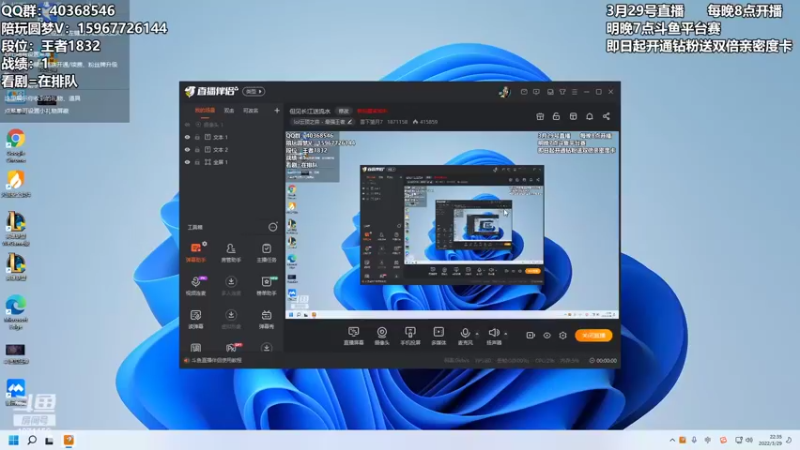Click the skin shirt icon in the title bar

click(562, 92)
